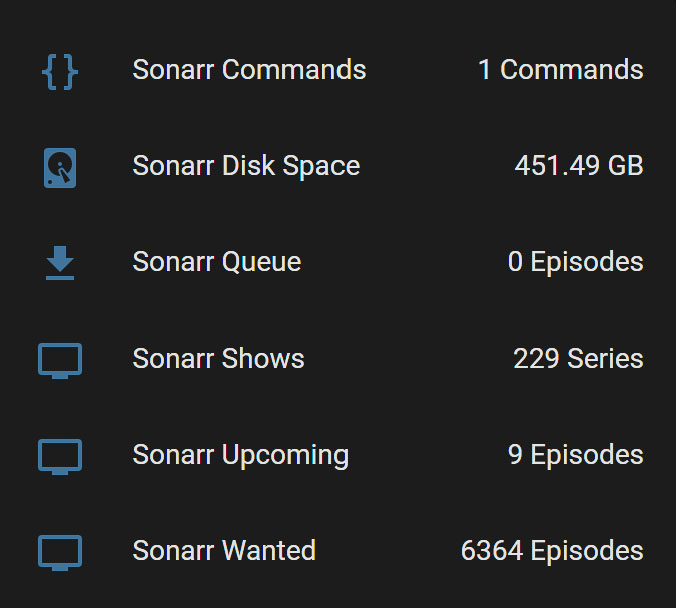Select the Sonarr Queue label

click(216, 263)
